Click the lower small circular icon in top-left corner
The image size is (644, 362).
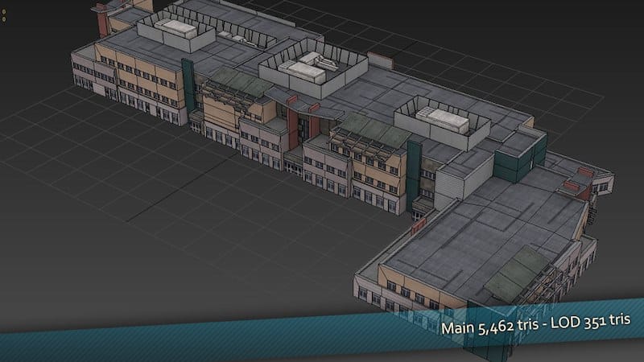click(3, 19)
